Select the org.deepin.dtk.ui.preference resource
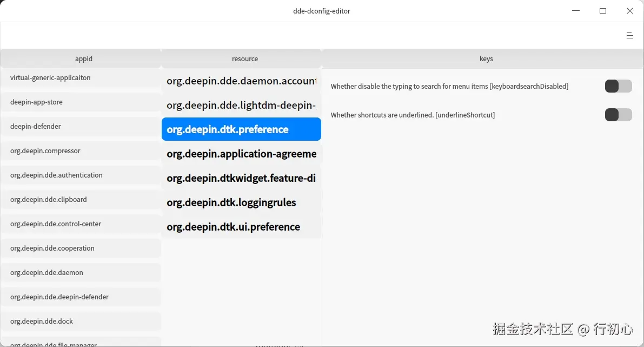 [x=234, y=226]
